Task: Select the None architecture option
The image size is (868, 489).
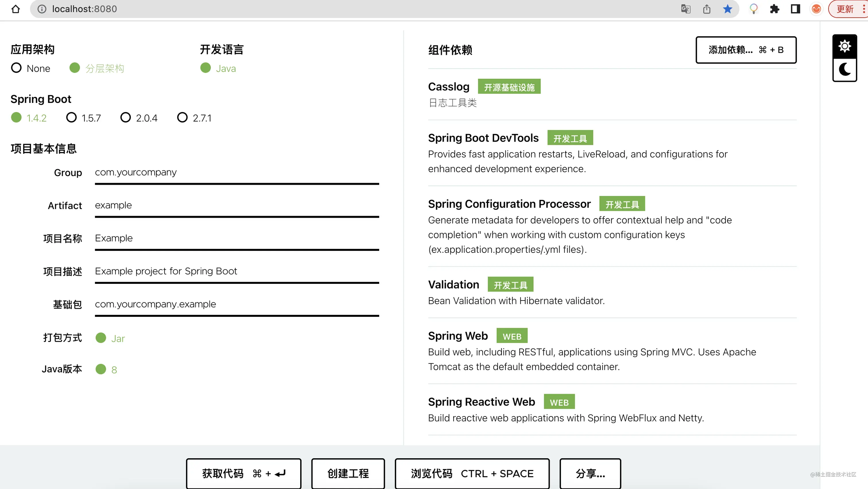Action: pyautogui.click(x=31, y=68)
